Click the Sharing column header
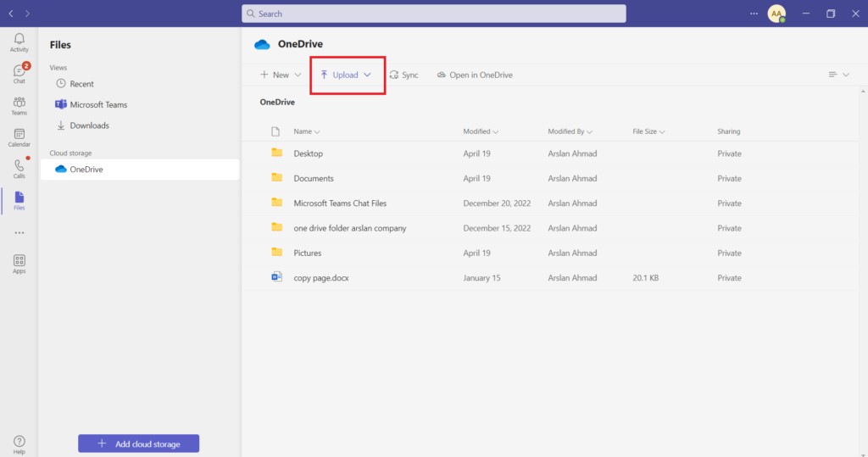Viewport: 868px width, 457px height. 728,131
